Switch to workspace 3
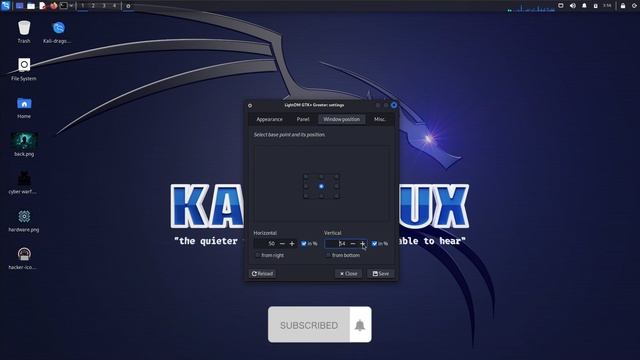 pos(104,6)
